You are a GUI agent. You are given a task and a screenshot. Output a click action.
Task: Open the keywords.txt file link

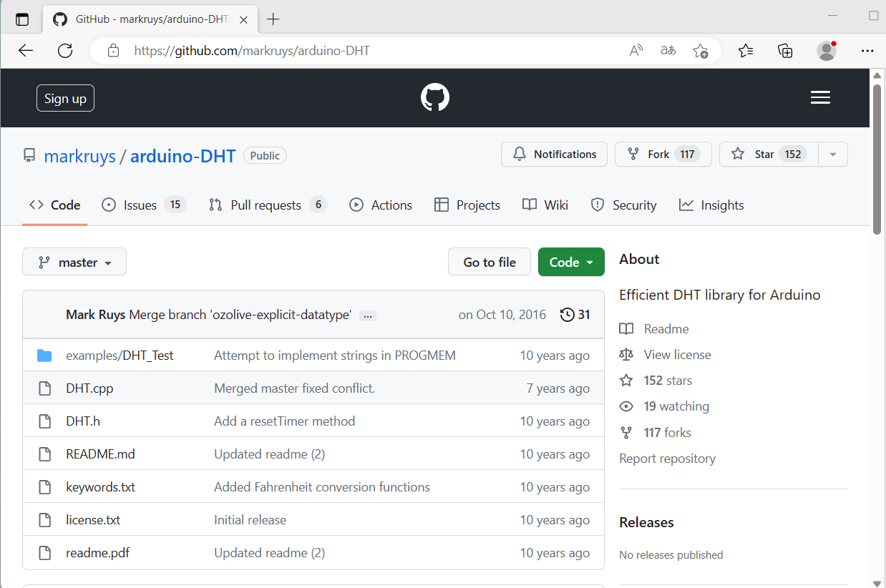pos(100,487)
